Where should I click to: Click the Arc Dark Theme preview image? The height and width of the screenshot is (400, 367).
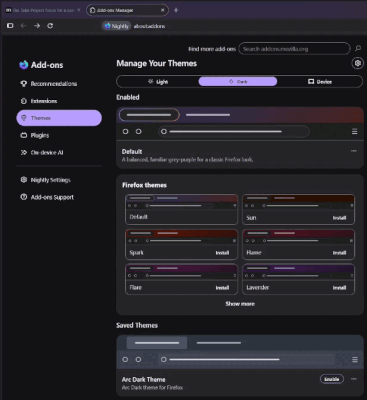[x=240, y=353]
